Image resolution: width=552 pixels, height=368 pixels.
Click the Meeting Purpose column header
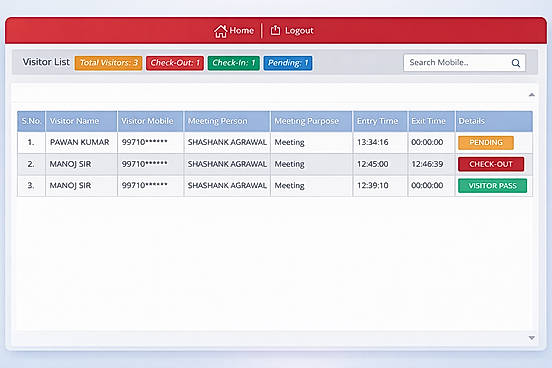tap(311, 121)
